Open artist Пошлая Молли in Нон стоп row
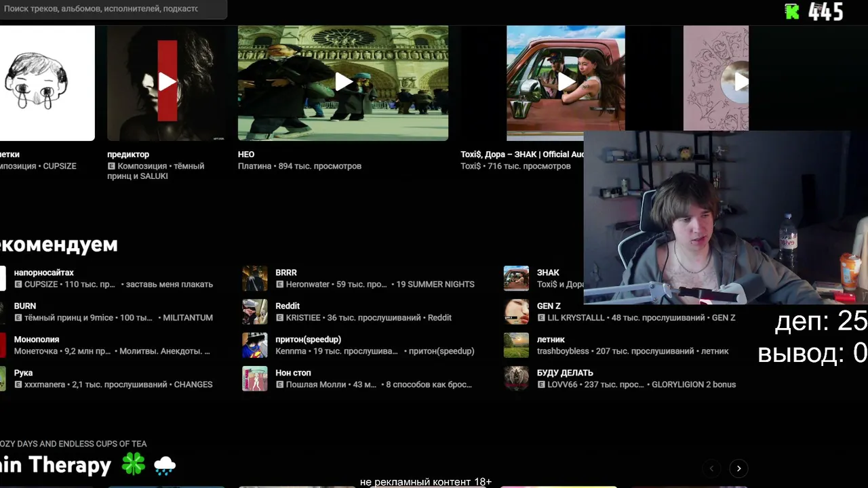This screenshot has height=488, width=868. pos(317,384)
